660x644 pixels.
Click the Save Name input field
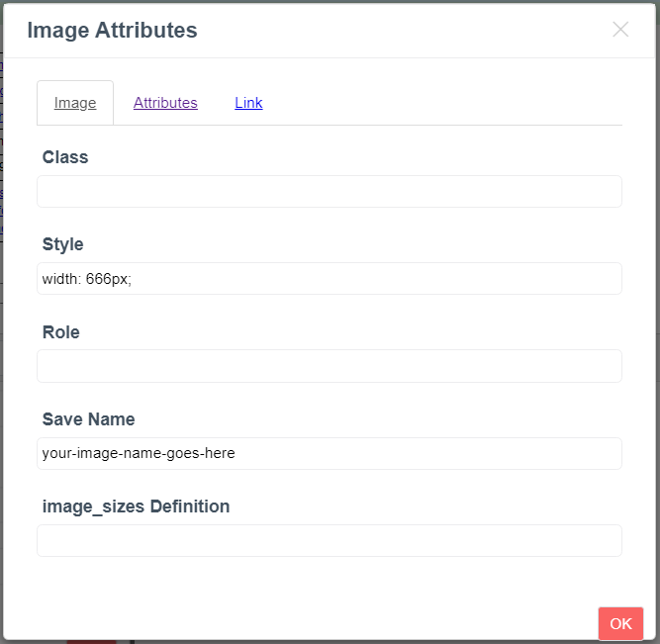coord(329,453)
